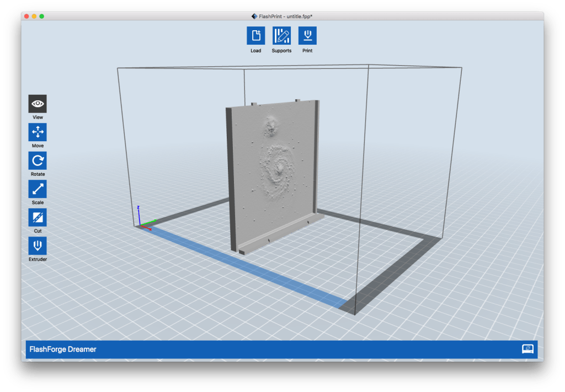Select the View tool
The height and width of the screenshot is (392, 565).
[37, 104]
